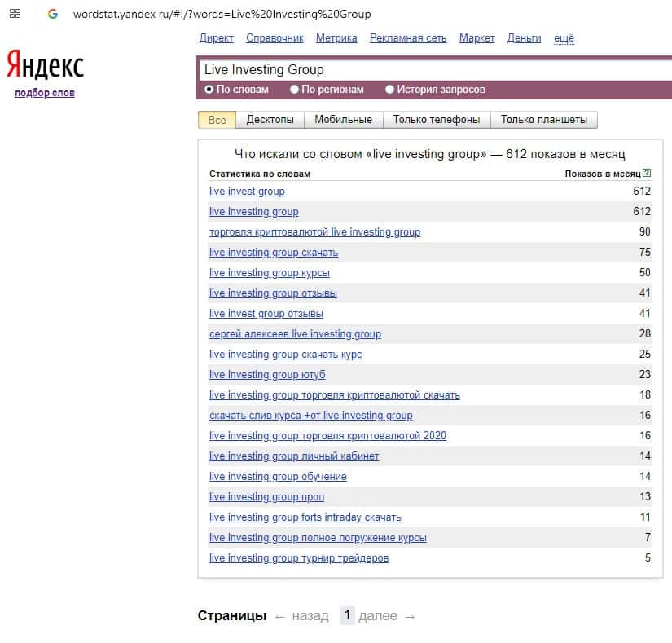Open live investing group скачать link
Screen dimensions: 672x643
point(274,252)
